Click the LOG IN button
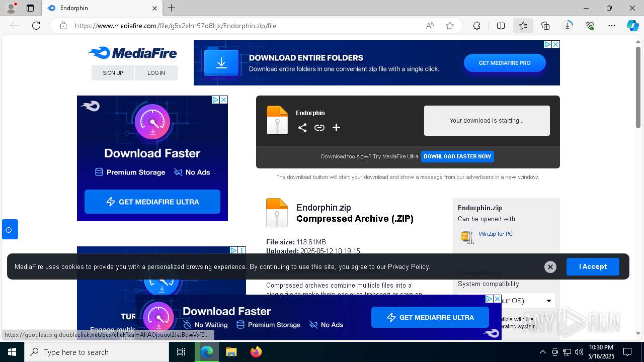The height and width of the screenshot is (362, 644). coord(156,73)
